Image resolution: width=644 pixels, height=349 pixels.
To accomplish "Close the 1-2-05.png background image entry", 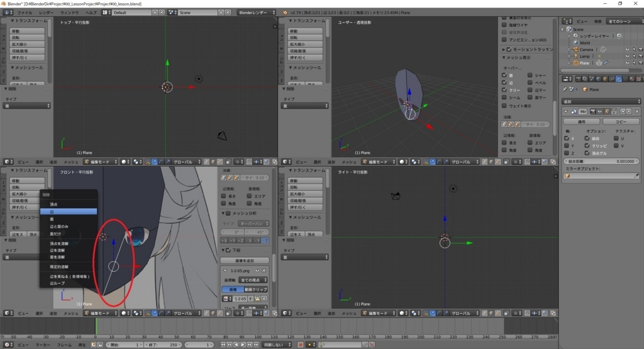I will [264, 271].
